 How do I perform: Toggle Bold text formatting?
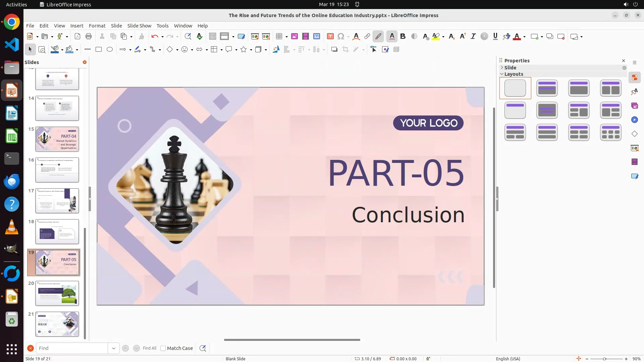click(403, 37)
